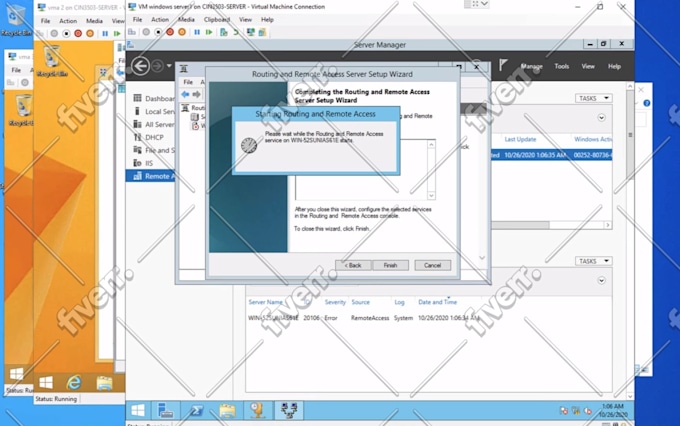Select Remote Access in the sidebar
Image resolution: width=680 pixels, height=426 pixels.
151,176
